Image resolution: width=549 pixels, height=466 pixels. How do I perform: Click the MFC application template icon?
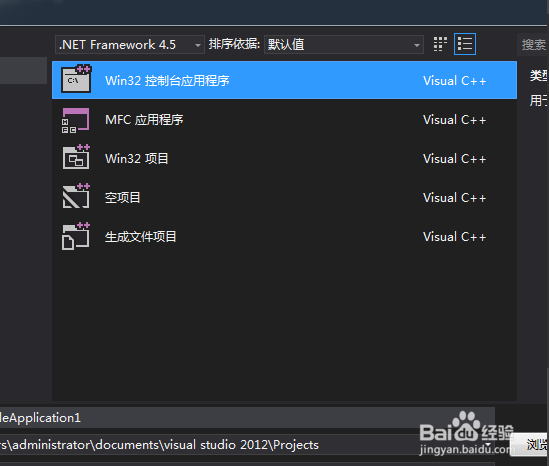[x=76, y=120]
